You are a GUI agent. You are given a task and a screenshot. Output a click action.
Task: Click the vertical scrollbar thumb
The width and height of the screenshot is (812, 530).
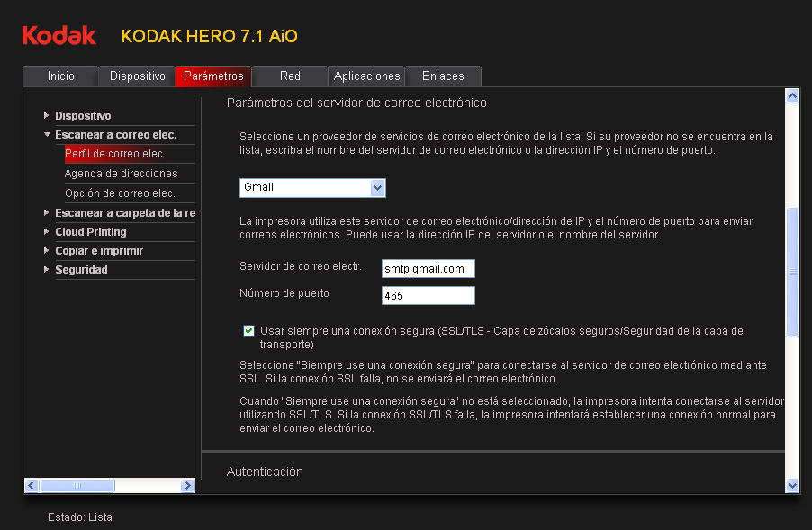(792, 273)
